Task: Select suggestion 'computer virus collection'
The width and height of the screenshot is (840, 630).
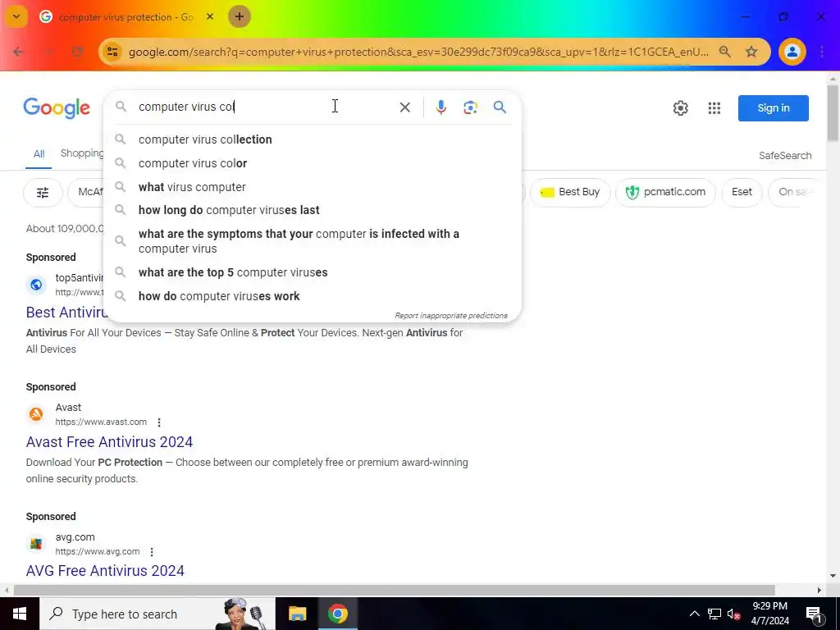Action: click(x=313, y=139)
